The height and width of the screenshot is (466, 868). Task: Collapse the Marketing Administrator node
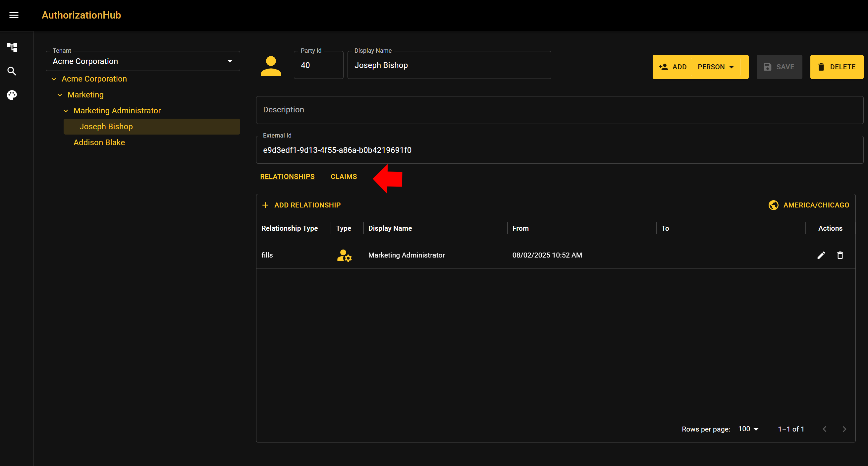pos(66,111)
